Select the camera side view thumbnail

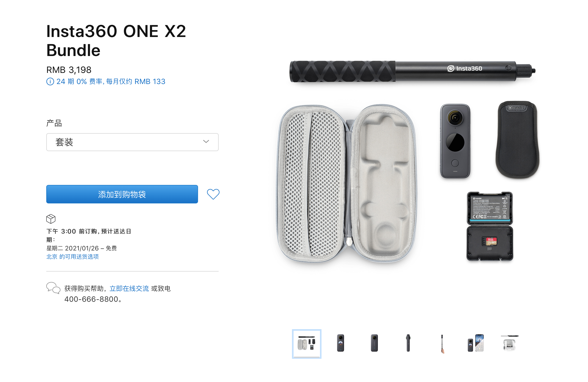pyautogui.click(x=408, y=343)
